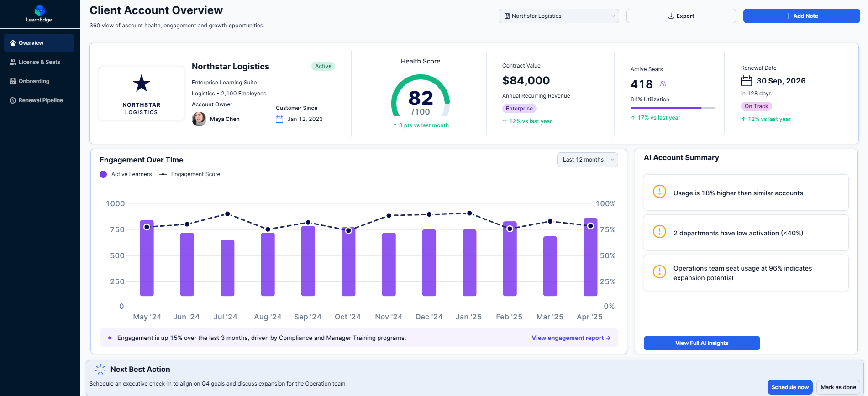Click View Full AI Insights button

coord(702,343)
